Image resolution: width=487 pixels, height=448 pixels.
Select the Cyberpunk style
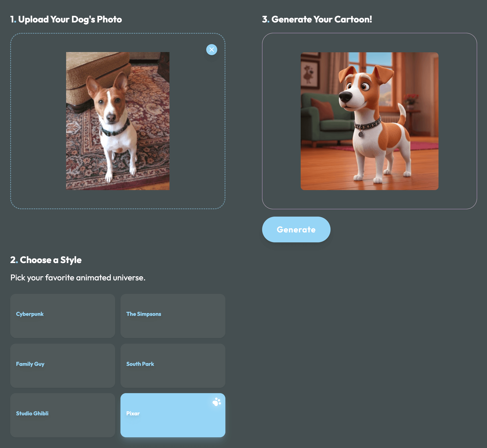pyautogui.click(x=63, y=316)
